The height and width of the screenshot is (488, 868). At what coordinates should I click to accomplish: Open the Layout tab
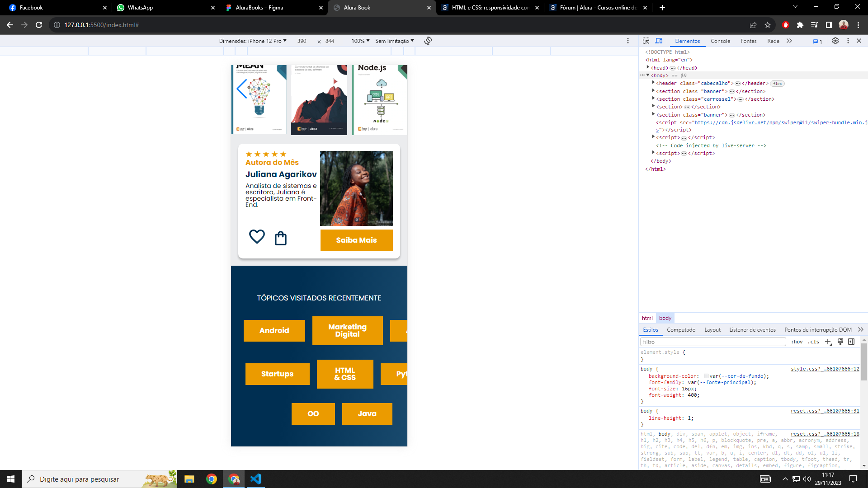point(712,330)
